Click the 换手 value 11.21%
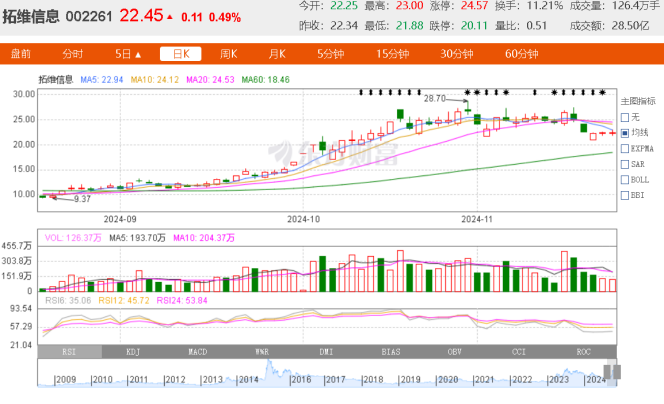 [x=545, y=6]
